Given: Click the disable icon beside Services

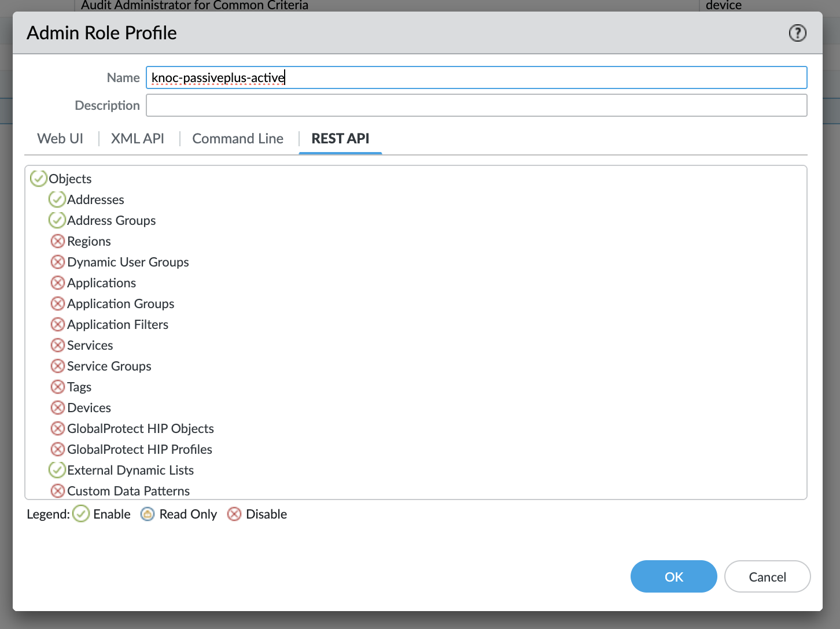Looking at the screenshot, I should click(x=57, y=345).
